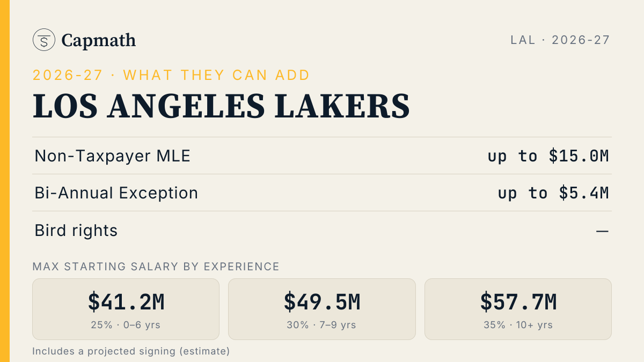Open the Capmath brand name link
Viewport: 644px width, 362px height.
(x=99, y=40)
